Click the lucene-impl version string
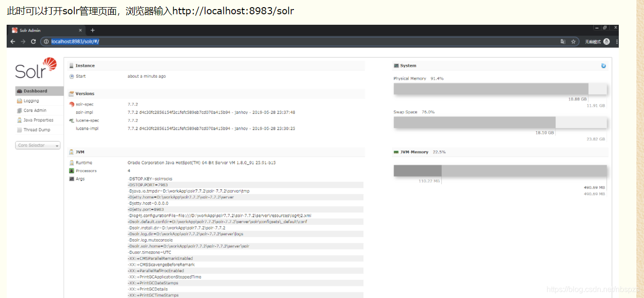This screenshot has width=644, height=298. pos(211,129)
